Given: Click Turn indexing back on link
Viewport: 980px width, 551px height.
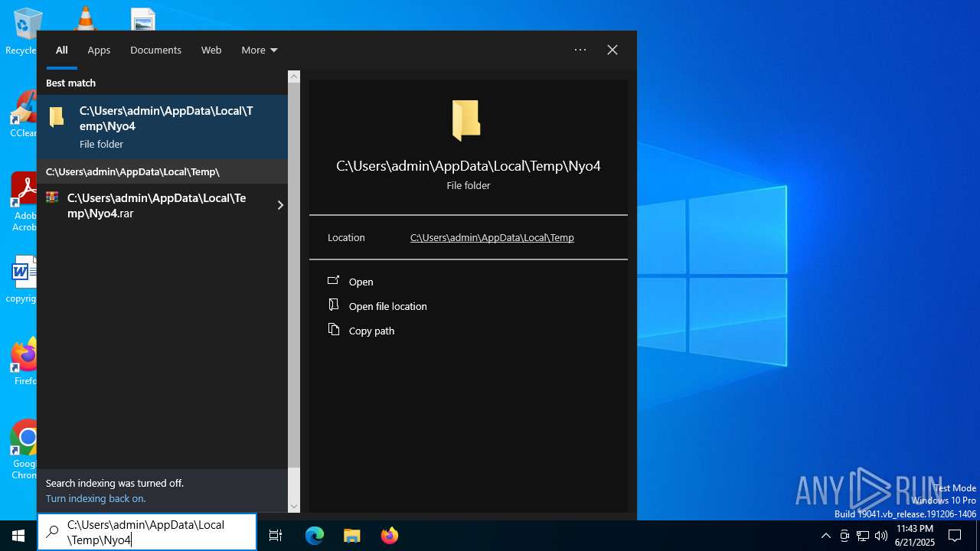Looking at the screenshot, I should click(x=96, y=499).
